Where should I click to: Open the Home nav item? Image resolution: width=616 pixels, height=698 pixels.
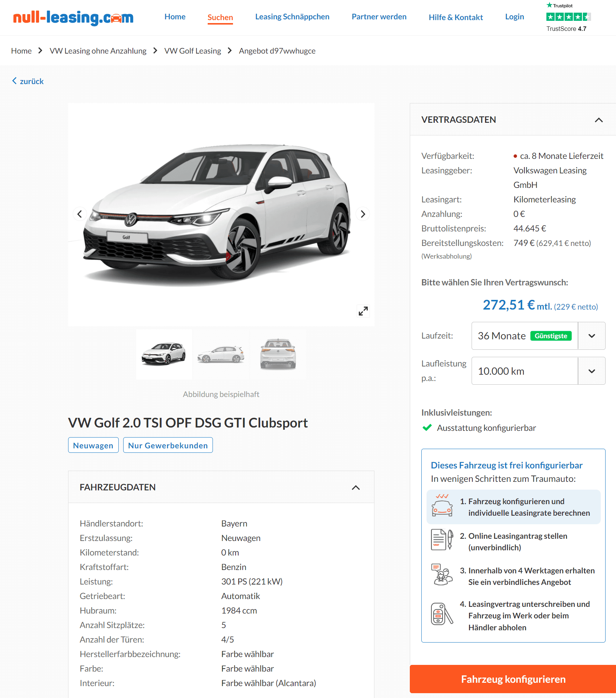coord(175,17)
